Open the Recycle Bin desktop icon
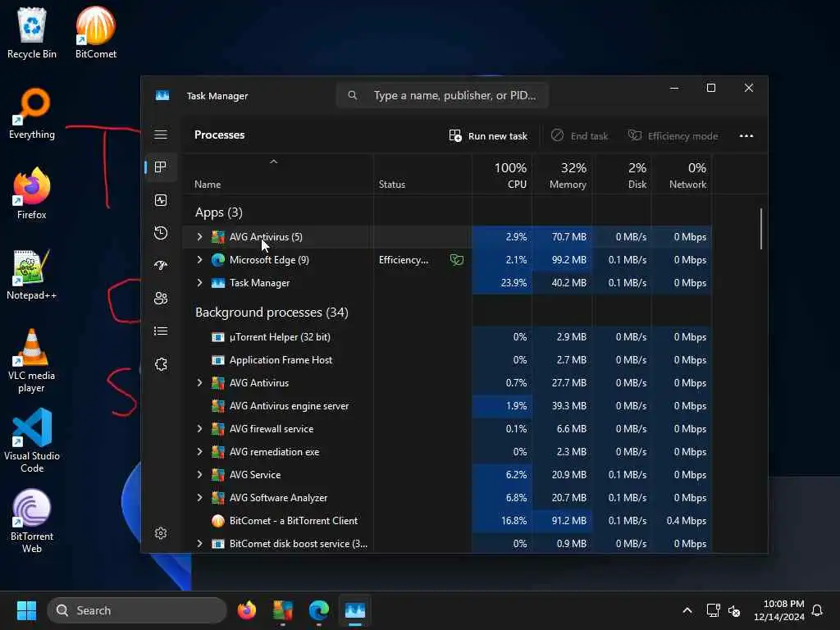This screenshot has height=630, width=840. pyautogui.click(x=32, y=33)
